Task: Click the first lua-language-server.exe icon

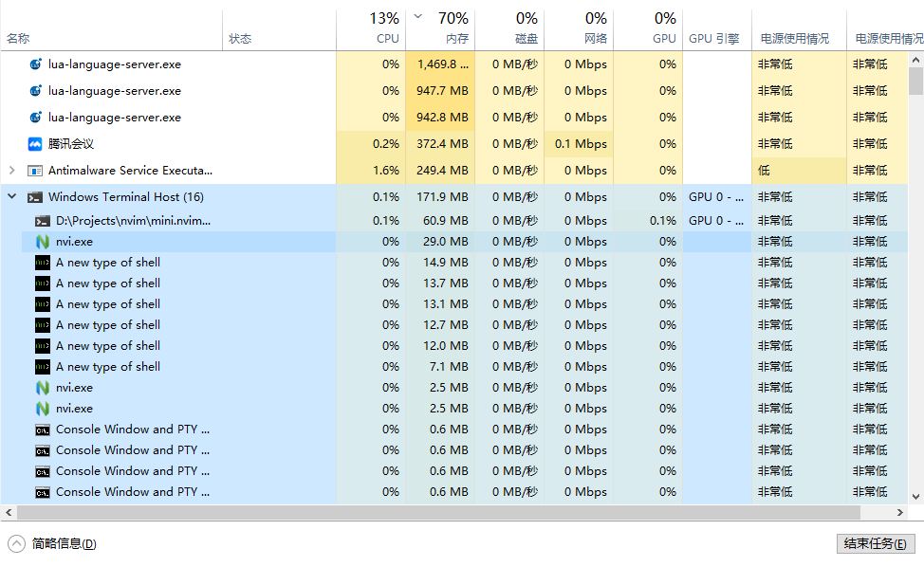Action: point(35,64)
